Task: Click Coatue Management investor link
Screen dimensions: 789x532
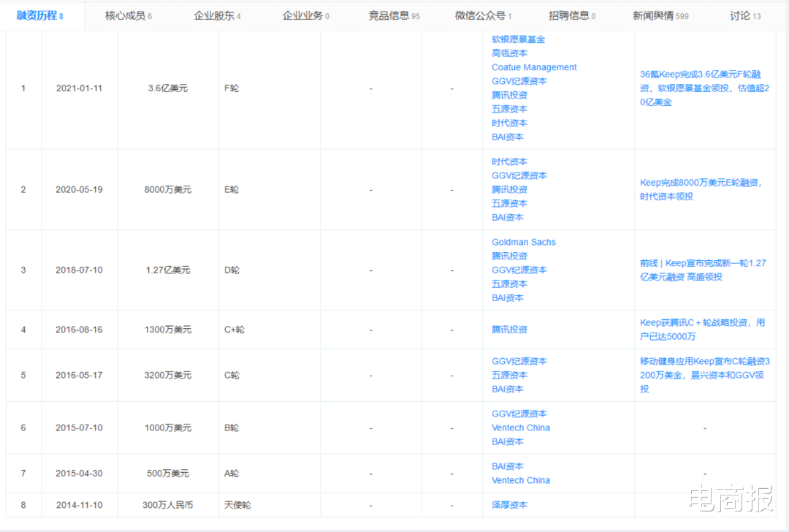Action: (534, 67)
